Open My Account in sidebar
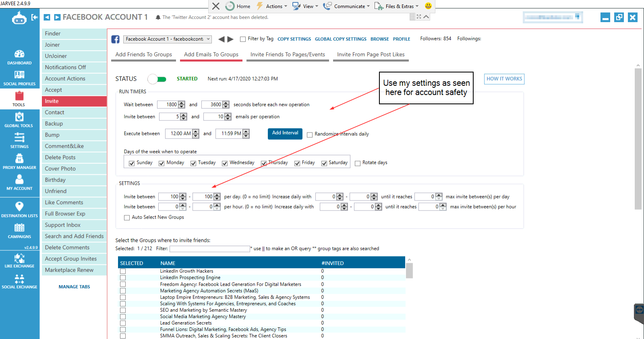Viewport: 644px width, 339px height. click(19, 183)
